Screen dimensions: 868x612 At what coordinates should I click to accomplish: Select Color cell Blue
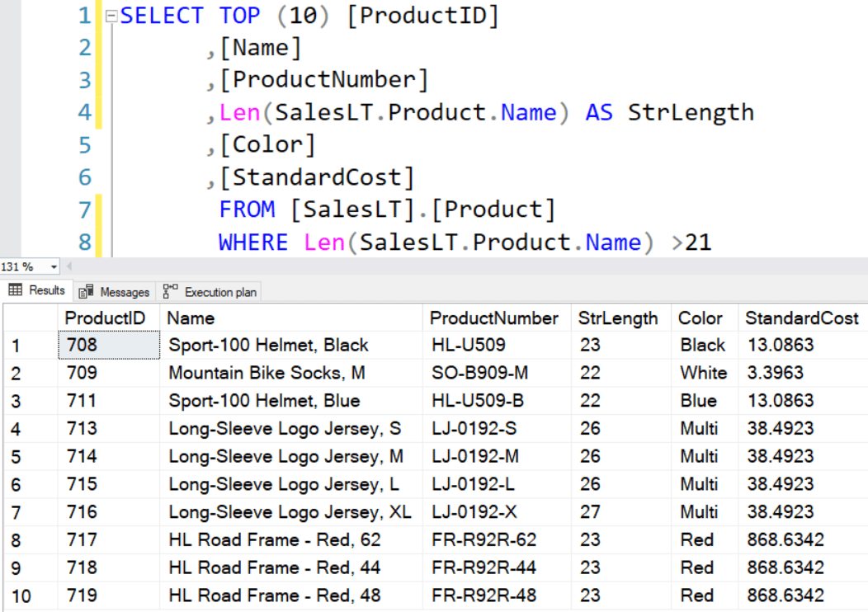tap(705, 401)
